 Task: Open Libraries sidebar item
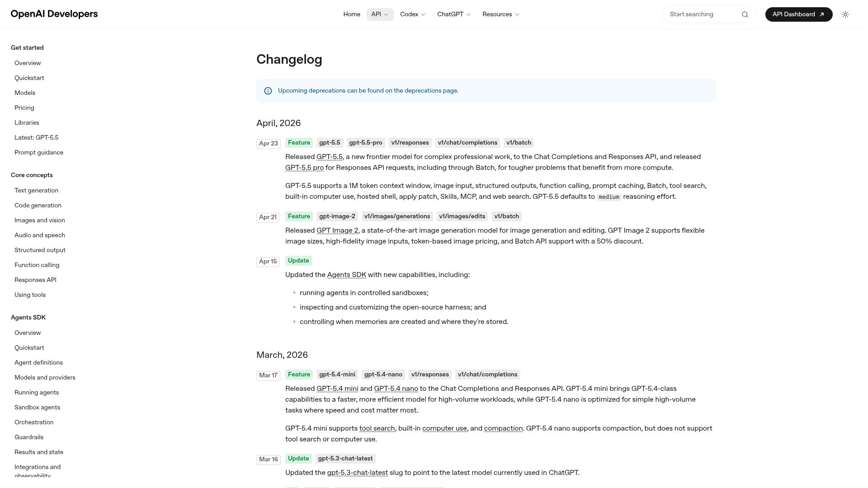pyautogui.click(x=27, y=123)
